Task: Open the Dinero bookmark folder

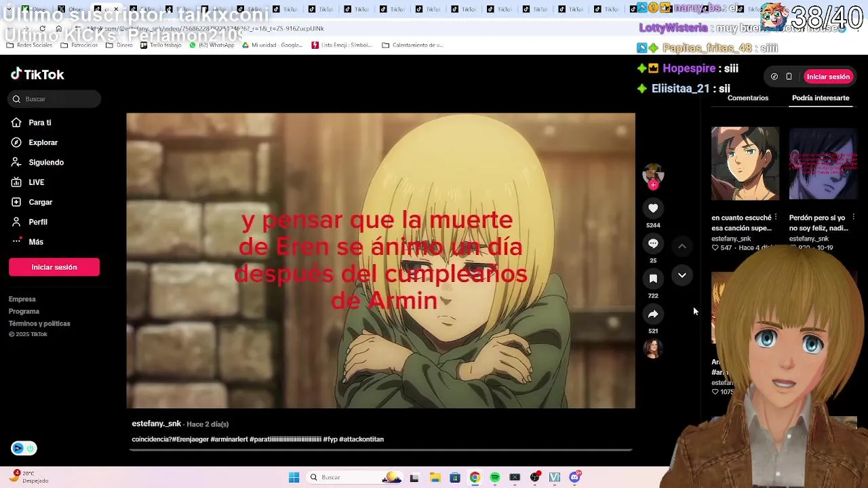Action: tap(119, 45)
